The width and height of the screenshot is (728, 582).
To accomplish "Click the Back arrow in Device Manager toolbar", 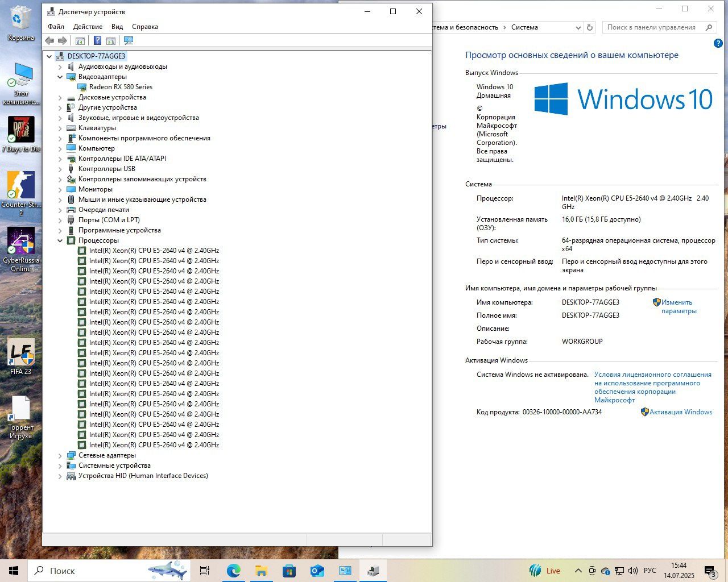I will tap(49, 41).
